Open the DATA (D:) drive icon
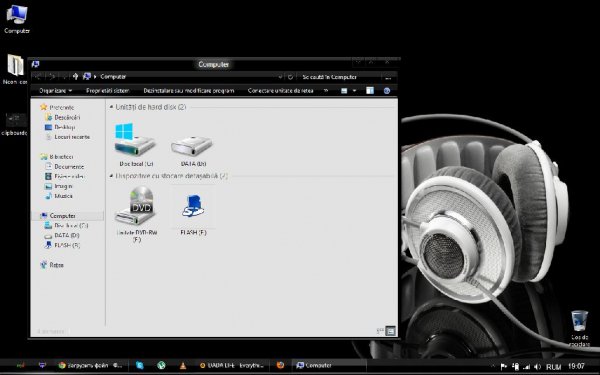This screenshot has height=375, width=600. 192,150
